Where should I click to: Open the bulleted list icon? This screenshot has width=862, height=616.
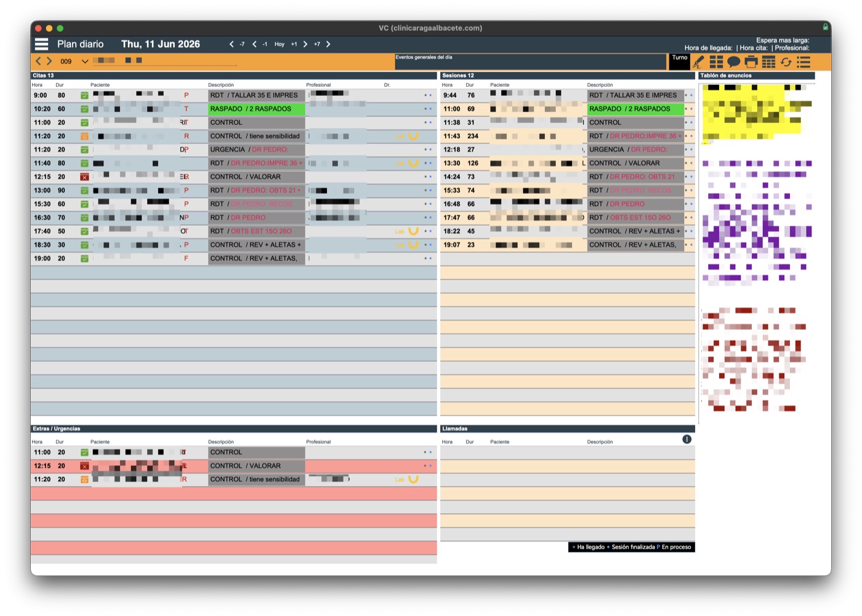(x=804, y=62)
